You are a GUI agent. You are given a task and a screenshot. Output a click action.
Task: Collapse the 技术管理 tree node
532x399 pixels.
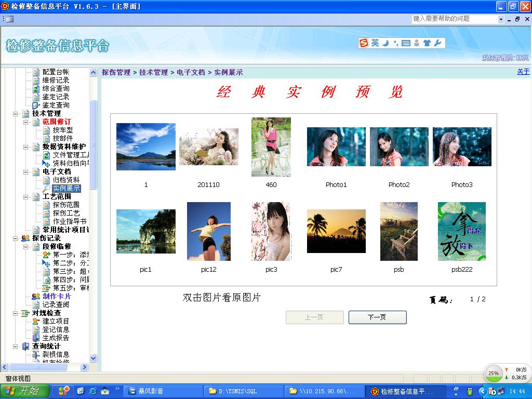coord(15,113)
